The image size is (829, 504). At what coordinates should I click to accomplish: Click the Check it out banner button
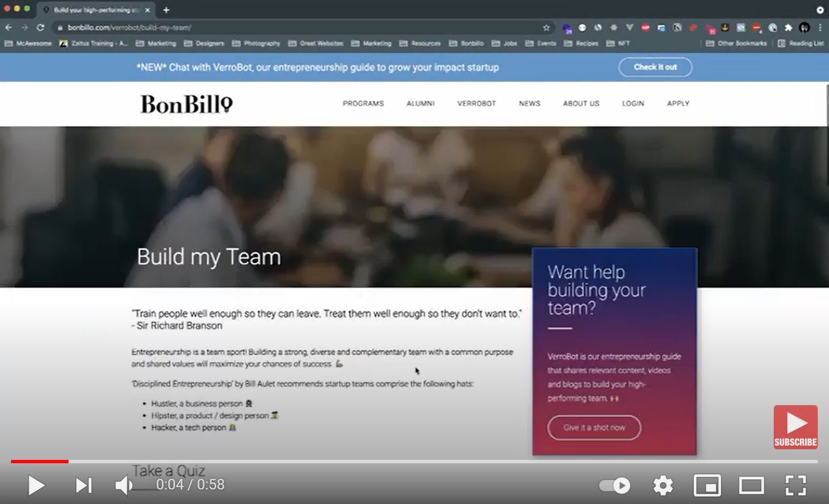click(655, 67)
